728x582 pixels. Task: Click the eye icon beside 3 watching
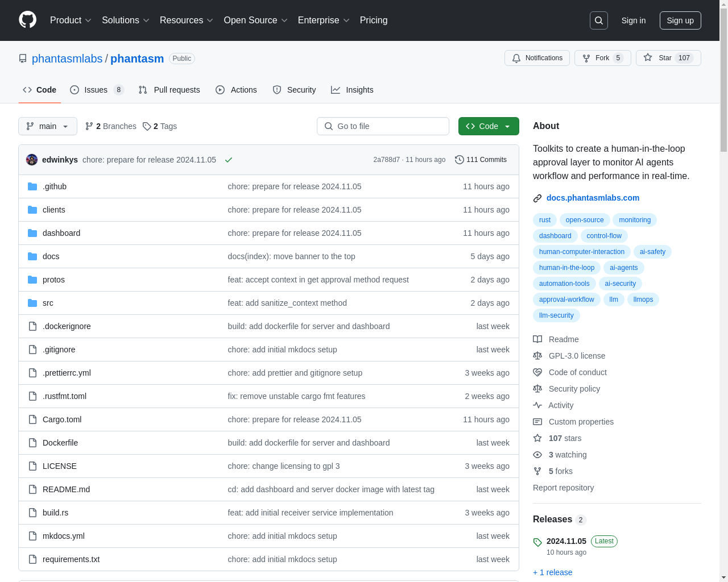coord(537,455)
